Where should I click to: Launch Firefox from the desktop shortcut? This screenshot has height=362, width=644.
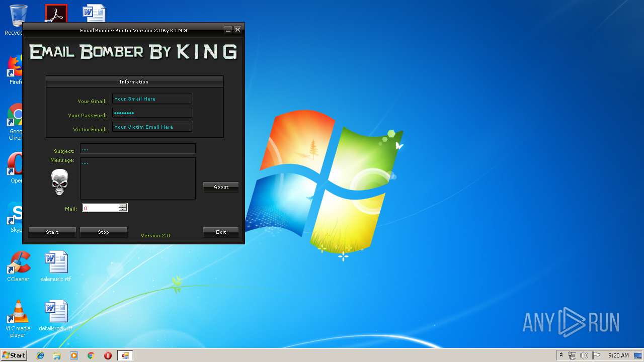tap(15, 69)
